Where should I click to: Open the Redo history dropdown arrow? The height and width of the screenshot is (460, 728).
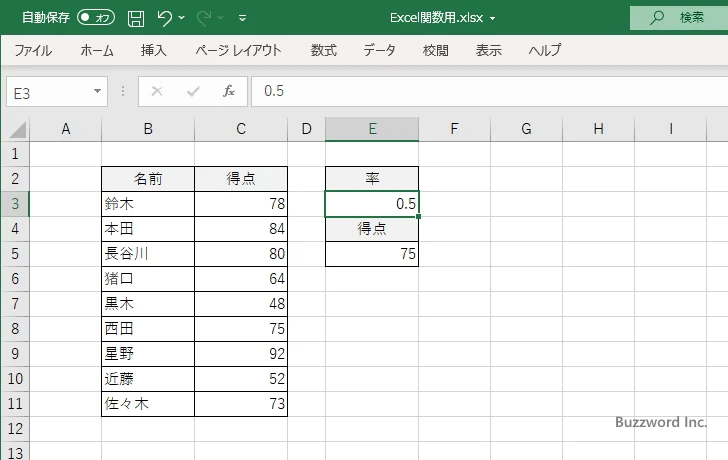point(221,18)
